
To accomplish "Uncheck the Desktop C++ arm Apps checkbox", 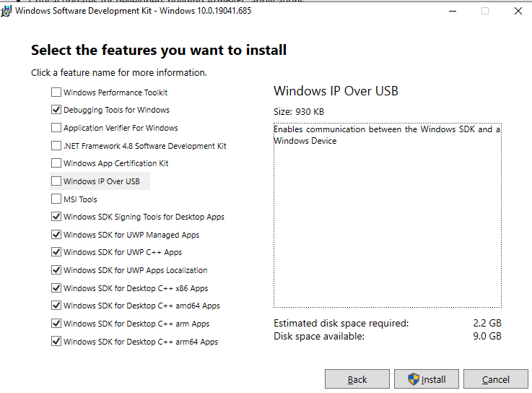I will [x=56, y=324].
